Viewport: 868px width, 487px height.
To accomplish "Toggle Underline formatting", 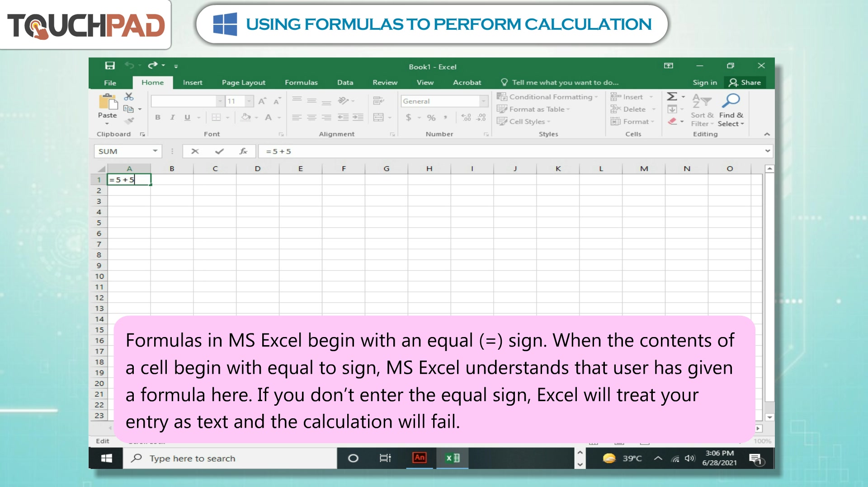I will pyautogui.click(x=187, y=117).
